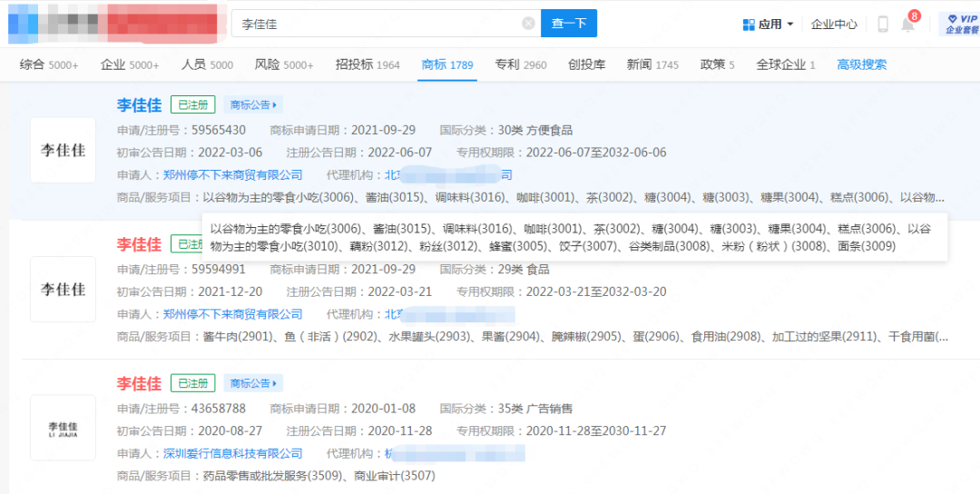This screenshot has height=494, width=980.
Task: Click 已注册 tag on trademark 59565430
Action: (x=193, y=104)
